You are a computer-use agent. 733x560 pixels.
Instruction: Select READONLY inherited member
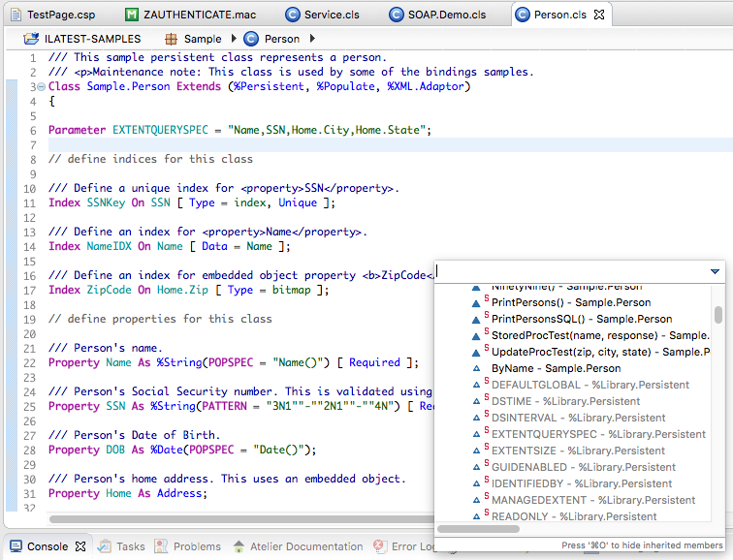coord(574,516)
